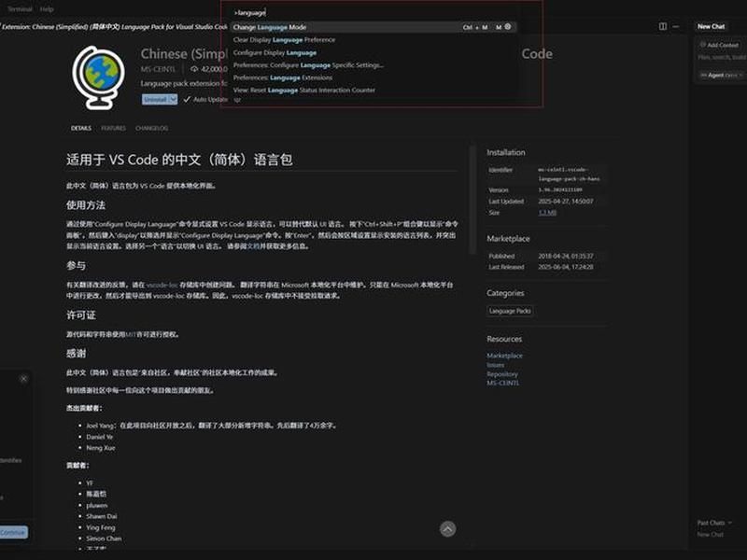Click the Categories section heading
The height and width of the screenshot is (560, 747).
coord(505,293)
